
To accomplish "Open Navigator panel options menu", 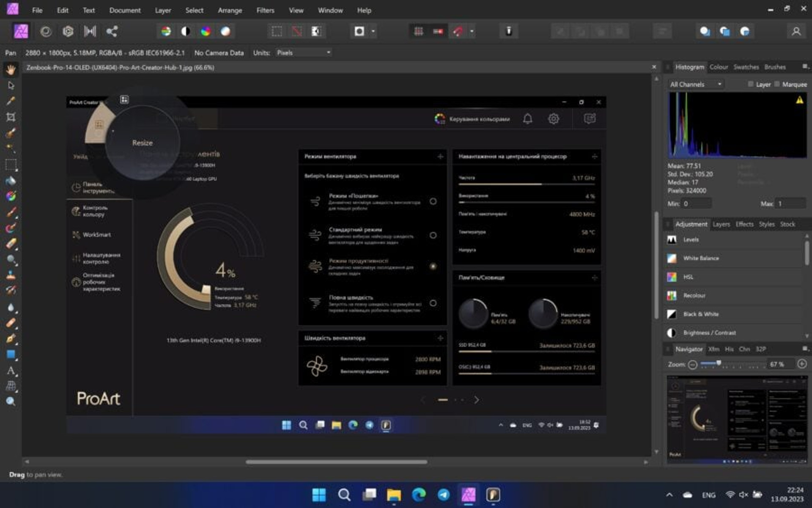I will 805,349.
